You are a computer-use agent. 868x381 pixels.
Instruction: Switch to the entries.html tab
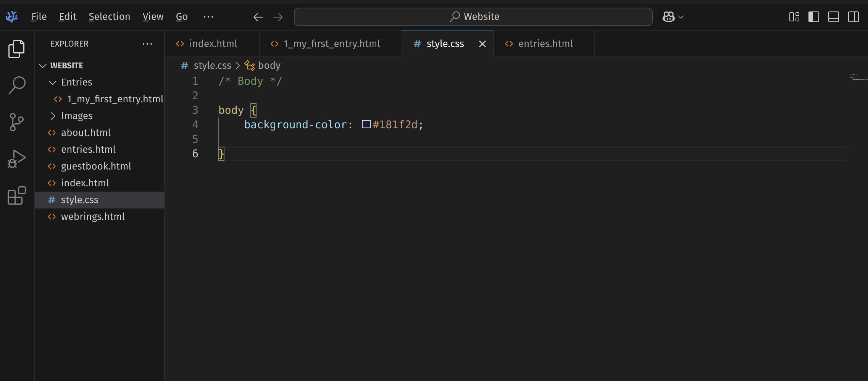click(545, 44)
